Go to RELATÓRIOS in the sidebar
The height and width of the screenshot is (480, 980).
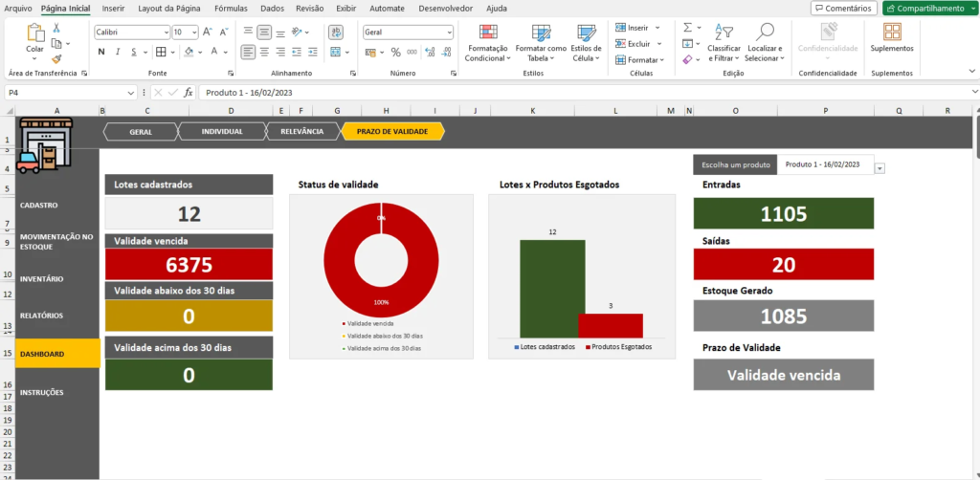pos(41,316)
